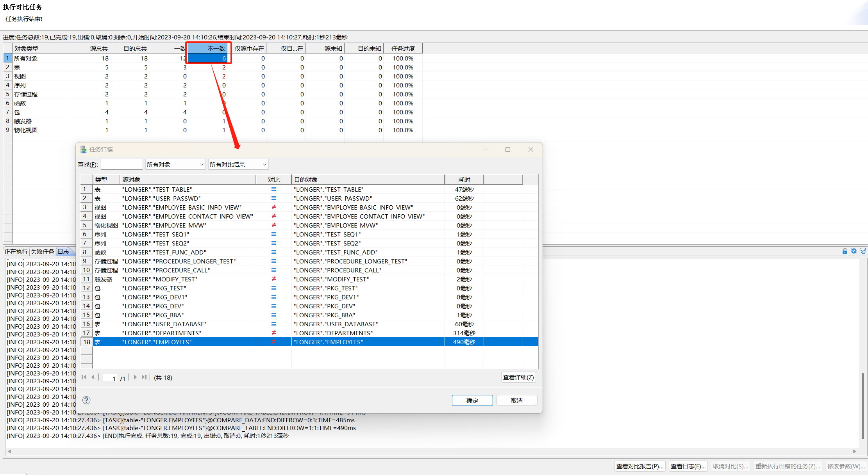868x475 pixels.
Task: Go to first page in task details
Action: 84,377
